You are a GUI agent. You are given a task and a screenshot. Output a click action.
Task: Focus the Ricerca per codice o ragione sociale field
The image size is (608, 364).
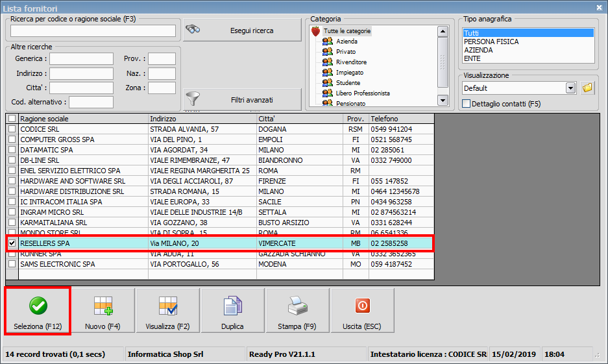(x=93, y=30)
